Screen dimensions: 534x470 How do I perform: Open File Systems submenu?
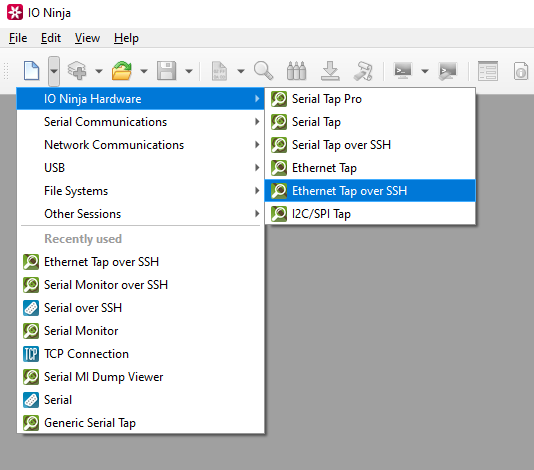click(x=141, y=191)
